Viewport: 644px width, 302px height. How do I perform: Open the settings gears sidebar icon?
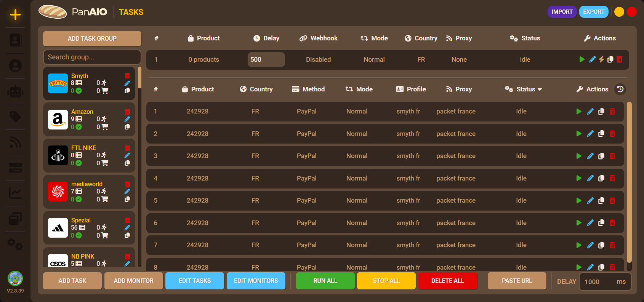(x=15, y=244)
